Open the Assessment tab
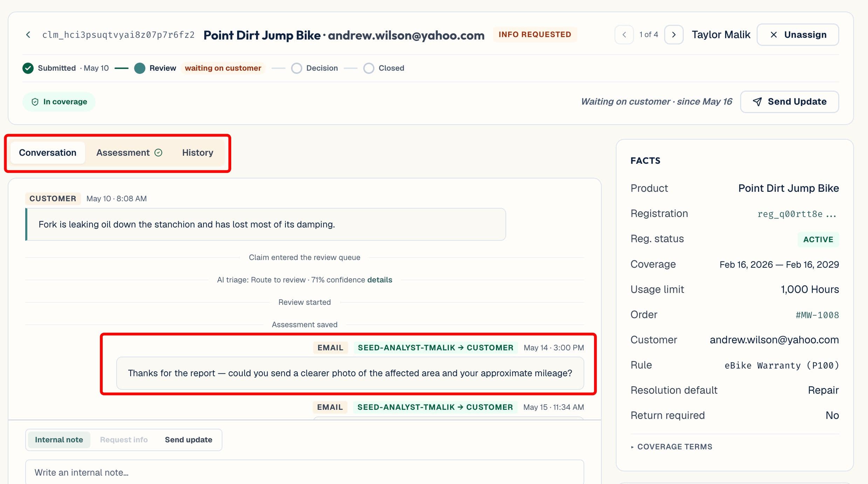868x484 pixels. pyautogui.click(x=129, y=153)
